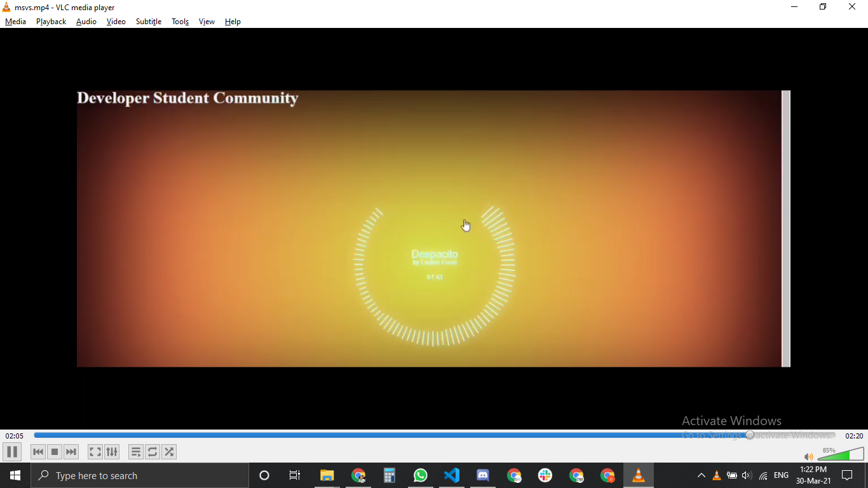868x488 pixels.
Task: Click the seek bar position handle
Action: [x=750, y=435]
